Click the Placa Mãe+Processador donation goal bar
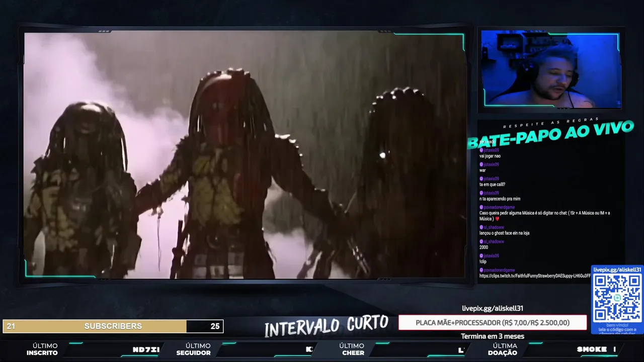 click(x=493, y=323)
